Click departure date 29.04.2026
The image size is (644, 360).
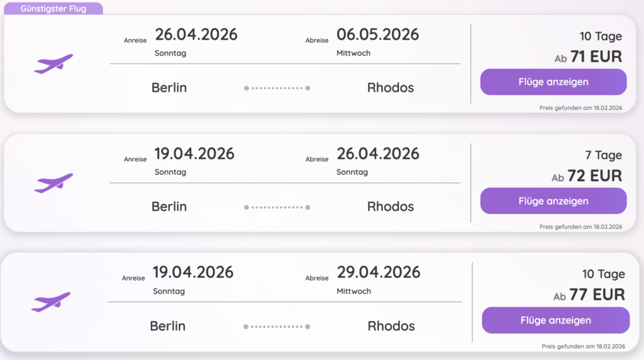(x=378, y=272)
